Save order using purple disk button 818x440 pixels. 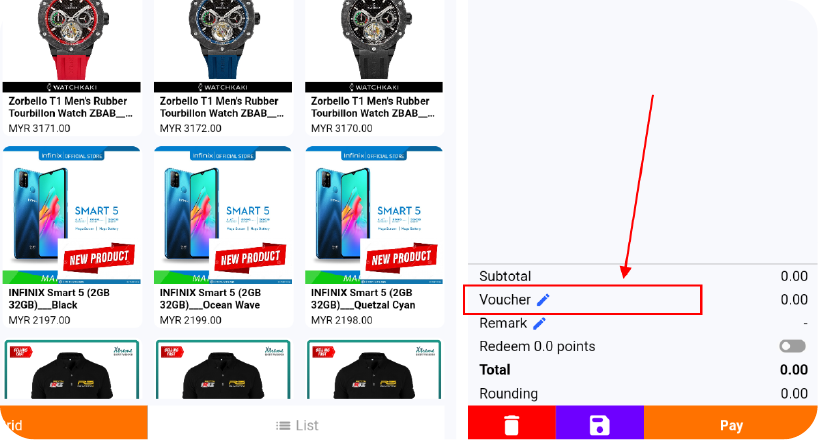[x=600, y=423]
